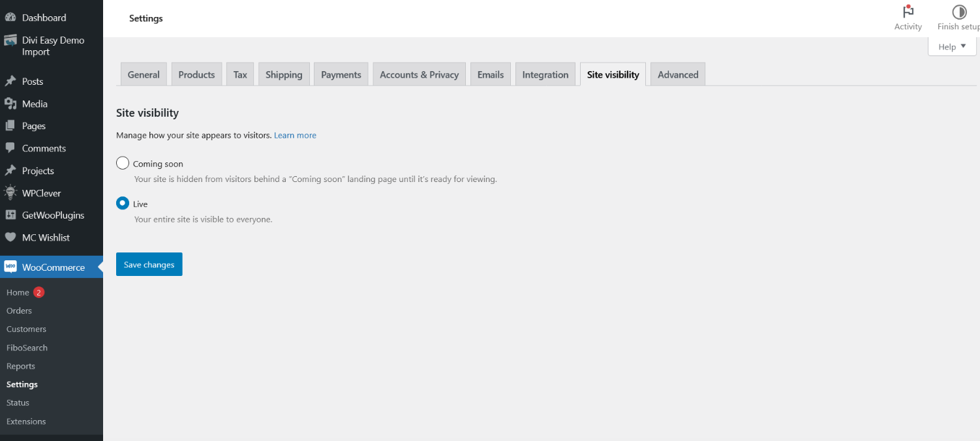The width and height of the screenshot is (980, 441).
Task: Open WooCommerce Home submenu item
Action: click(x=18, y=292)
